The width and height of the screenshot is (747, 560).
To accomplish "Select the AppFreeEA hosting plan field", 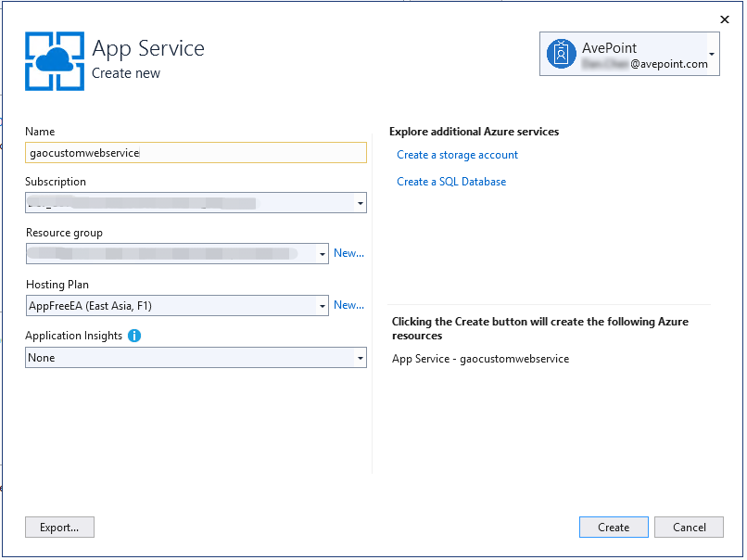I will (167, 304).
